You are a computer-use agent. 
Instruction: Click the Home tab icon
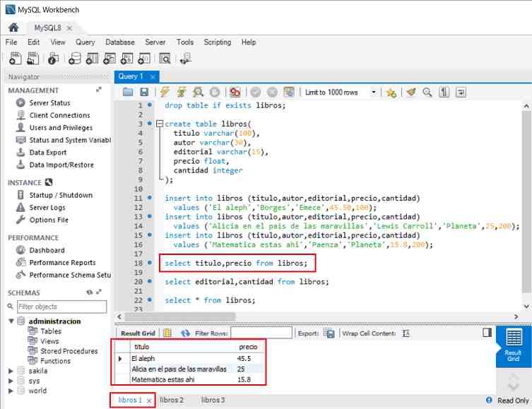tap(13, 28)
